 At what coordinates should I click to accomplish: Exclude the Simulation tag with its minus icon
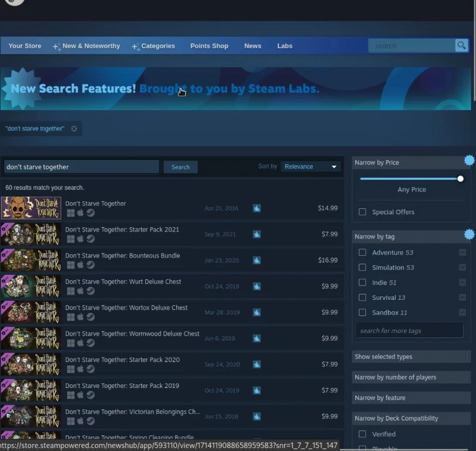click(x=462, y=267)
